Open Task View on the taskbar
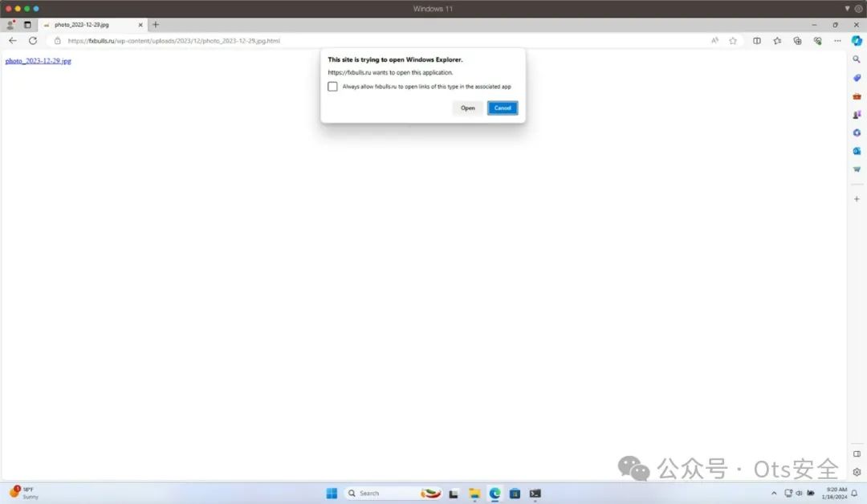Image resolution: width=867 pixels, height=504 pixels. [454, 494]
